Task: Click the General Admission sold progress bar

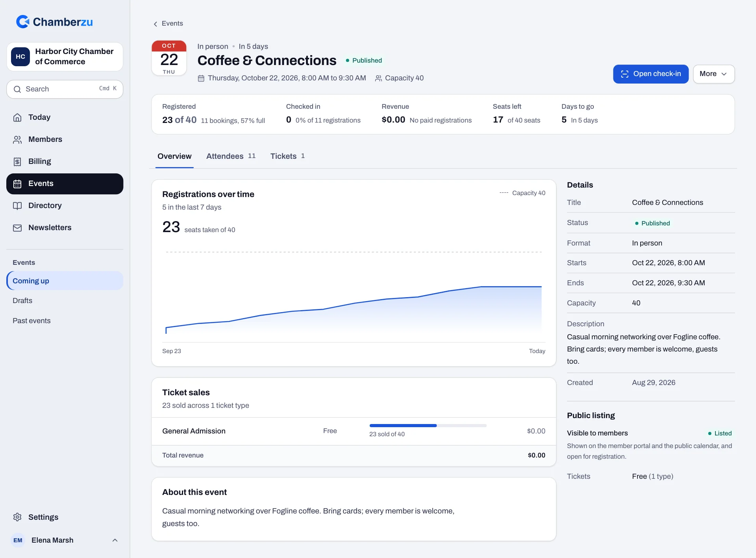Action: [x=428, y=426]
